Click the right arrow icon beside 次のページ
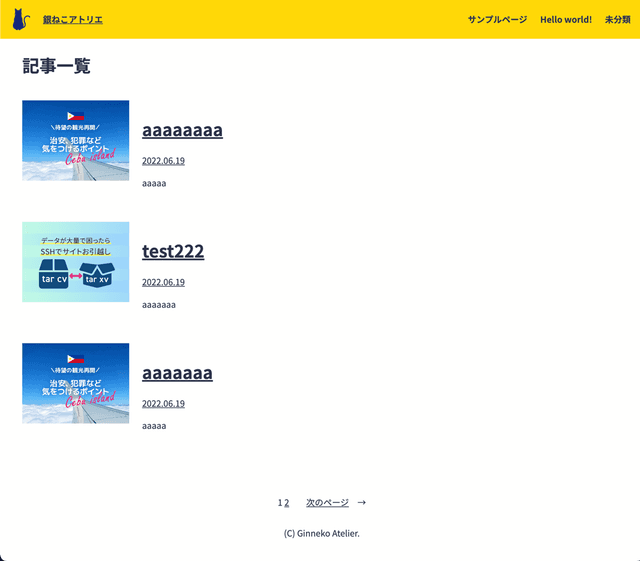Screen dimensions: 640x561 pyautogui.click(x=361, y=503)
